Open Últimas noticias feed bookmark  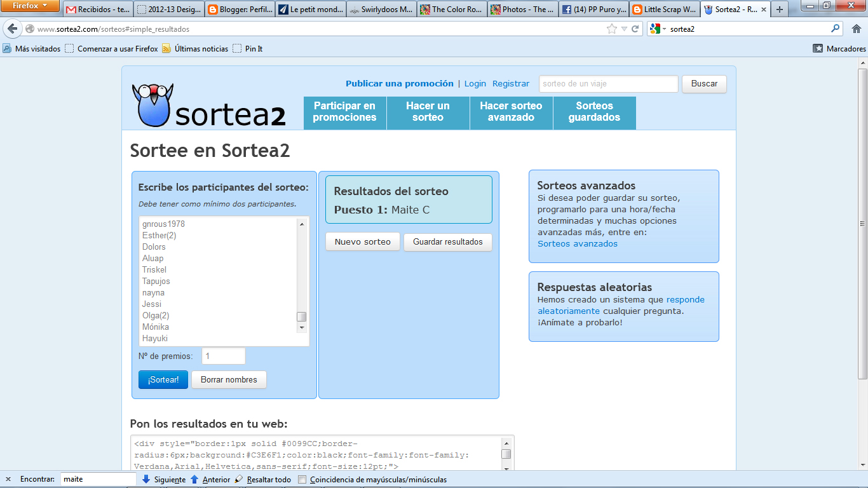coord(195,48)
